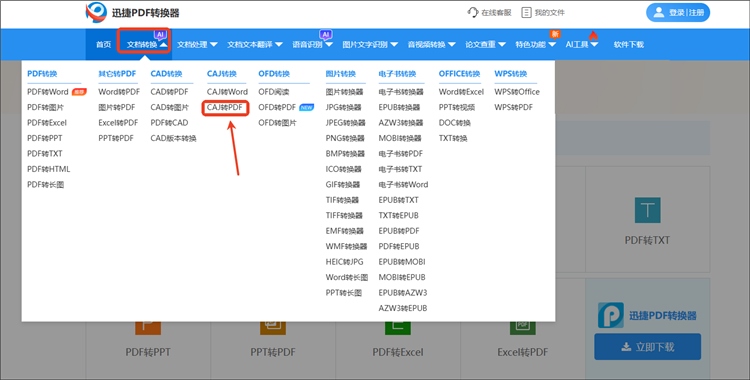Open HEIC转JPG entry
The height and width of the screenshot is (380, 750).
click(x=344, y=262)
